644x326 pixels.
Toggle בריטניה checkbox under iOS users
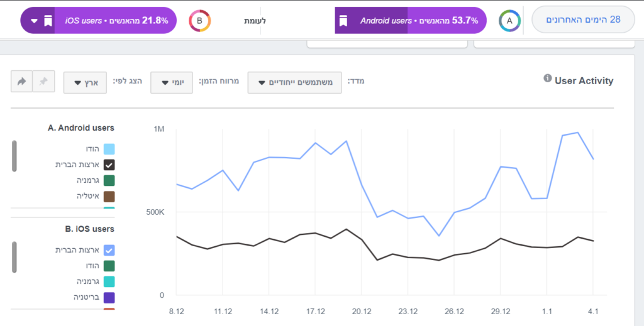109,298
